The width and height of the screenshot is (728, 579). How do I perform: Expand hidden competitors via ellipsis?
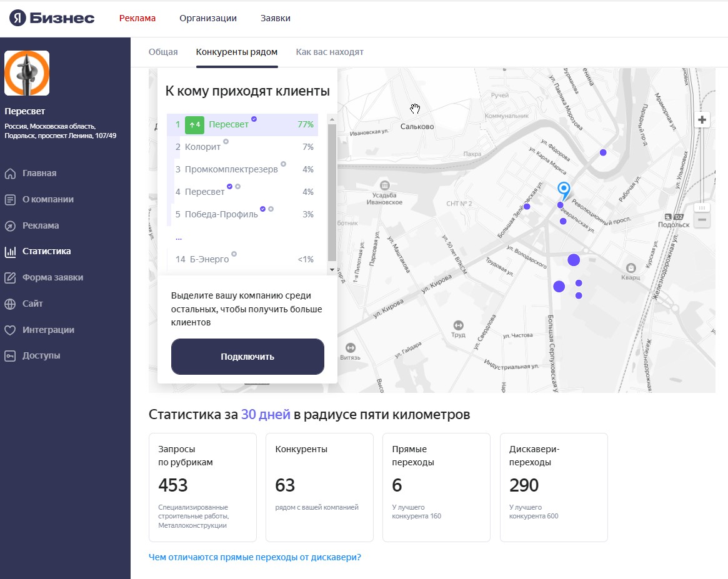click(x=179, y=238)
